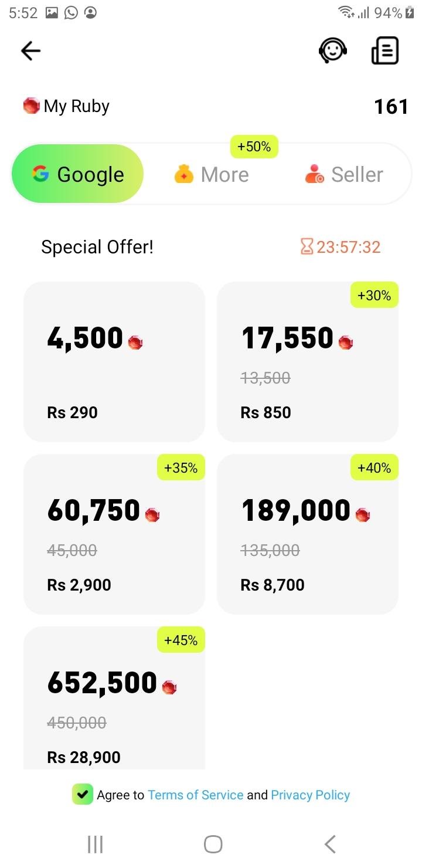The image size is (422, 868).
Task: Open the Privacy Policy link
Action: tap(310, 795)
